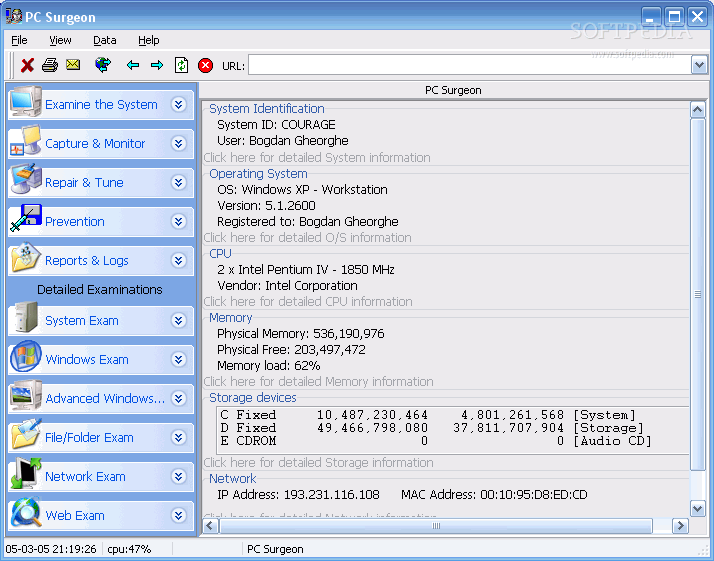
Task: Click the globe web browser icon
Action: coord(103,65)
